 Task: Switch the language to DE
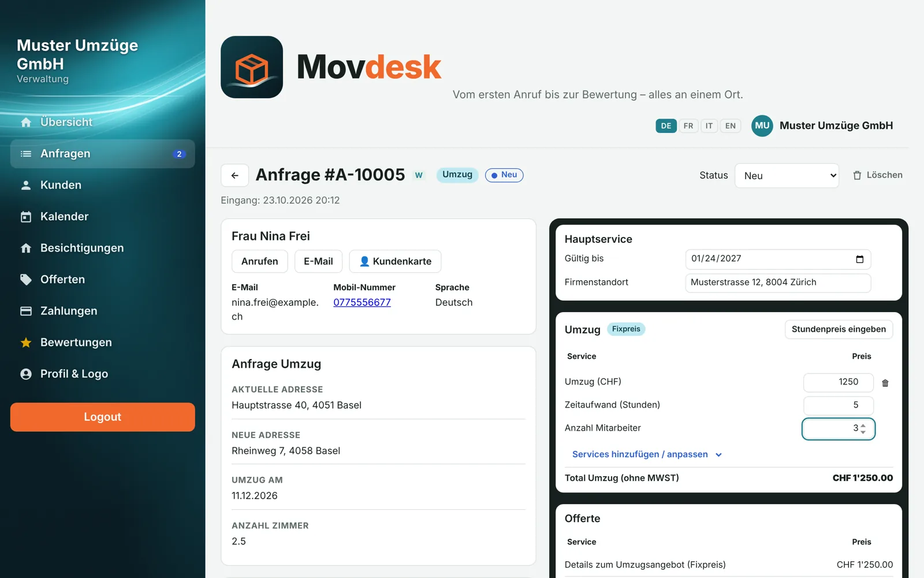pos(666,126)
